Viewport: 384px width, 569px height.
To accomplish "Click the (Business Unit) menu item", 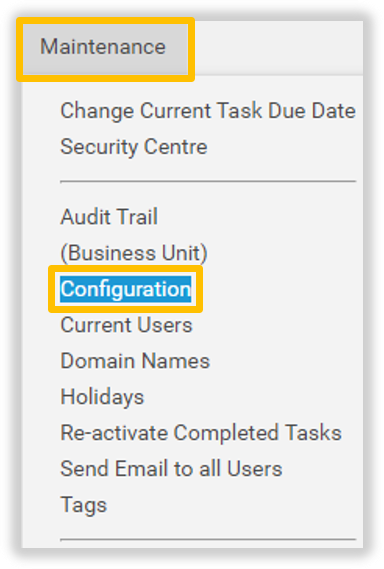I will point(134,253).
